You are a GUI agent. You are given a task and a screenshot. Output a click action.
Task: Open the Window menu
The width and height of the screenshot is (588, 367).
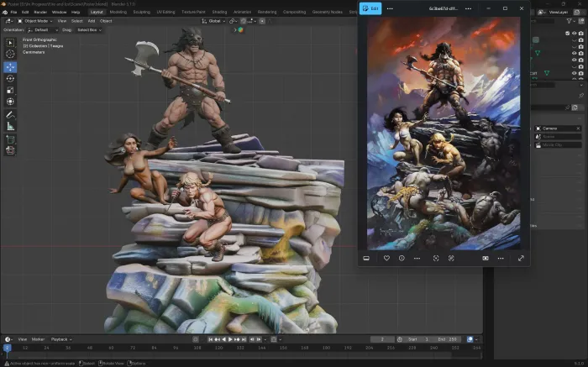[x=60, y=12]
